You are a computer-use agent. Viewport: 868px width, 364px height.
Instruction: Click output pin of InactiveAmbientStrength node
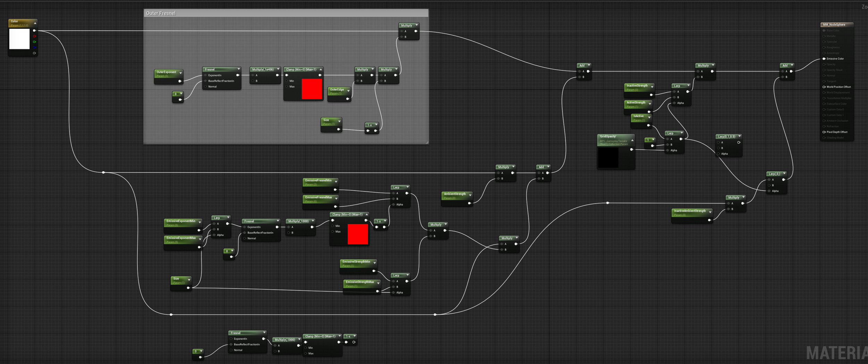point(709,220)
